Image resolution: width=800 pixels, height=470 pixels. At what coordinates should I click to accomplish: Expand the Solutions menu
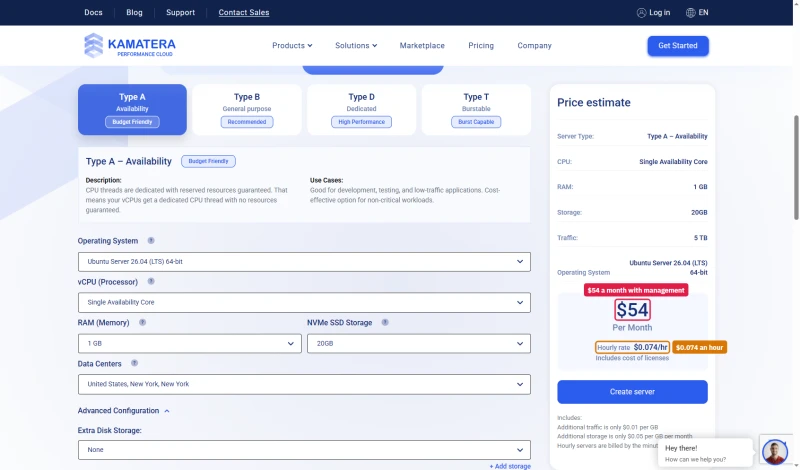[x=356, y=45]
